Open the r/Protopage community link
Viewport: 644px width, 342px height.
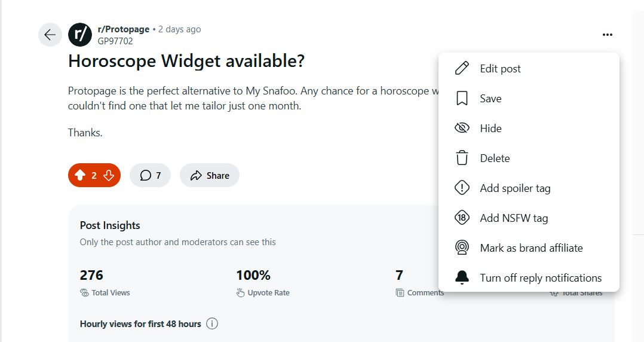pyautogui.click(x=124, y=29)
